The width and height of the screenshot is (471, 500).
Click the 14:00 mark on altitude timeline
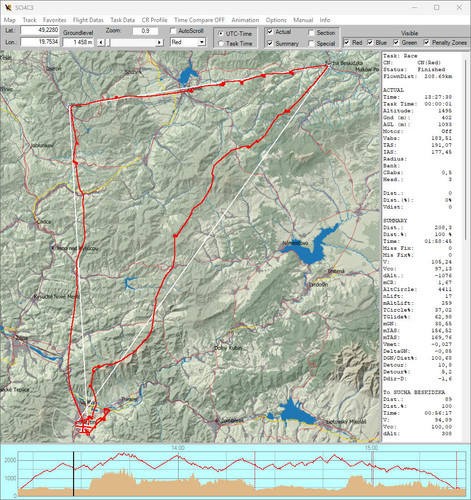(x=178, y=448)
